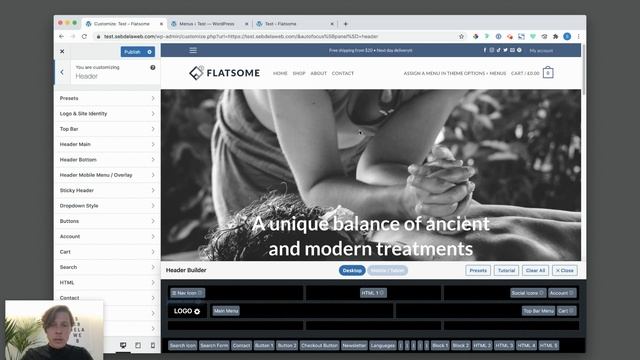Open the Account section

pyautogui.click(x=107, y=236)
